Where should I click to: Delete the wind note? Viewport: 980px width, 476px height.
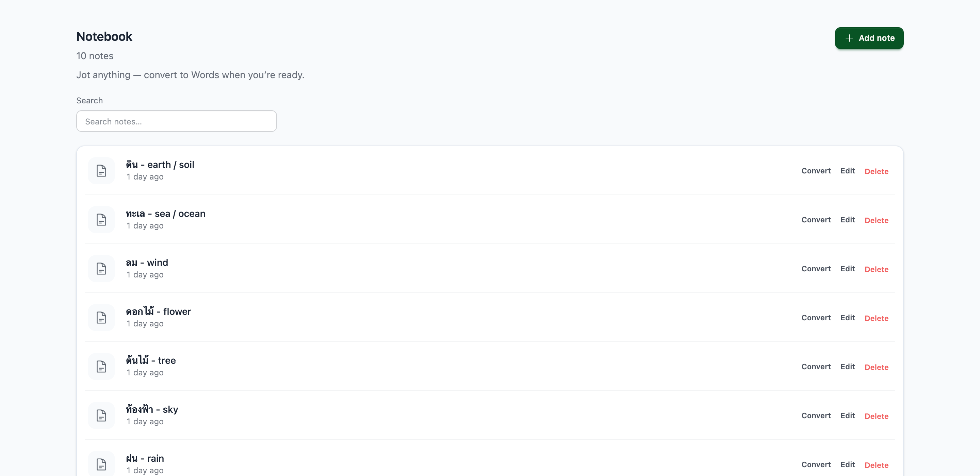(877, 269)
